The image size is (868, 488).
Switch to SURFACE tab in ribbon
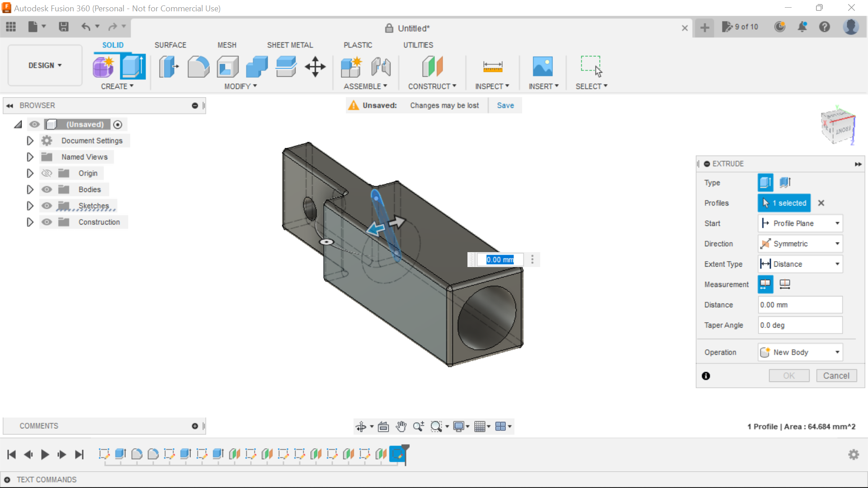tap(170, 45)
